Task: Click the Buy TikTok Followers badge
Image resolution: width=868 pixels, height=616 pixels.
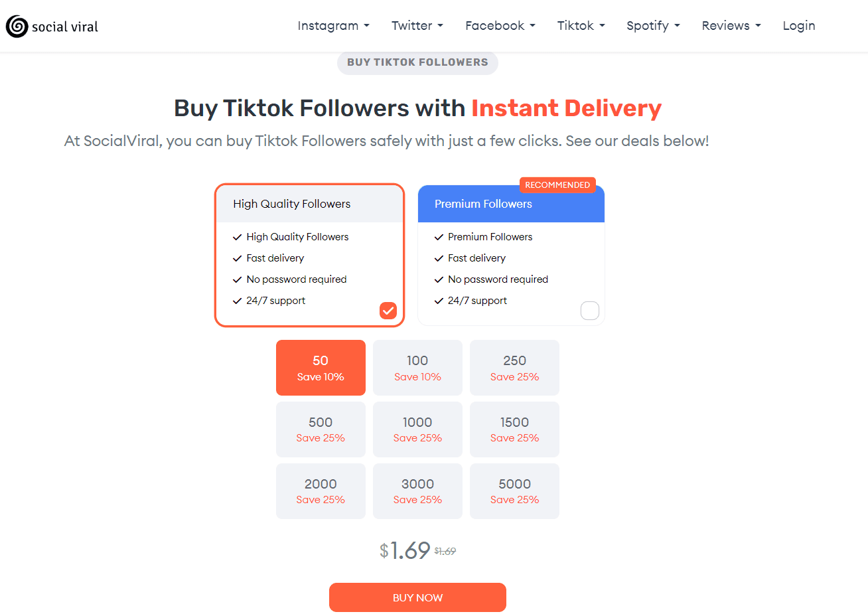Action: point(417,62)
